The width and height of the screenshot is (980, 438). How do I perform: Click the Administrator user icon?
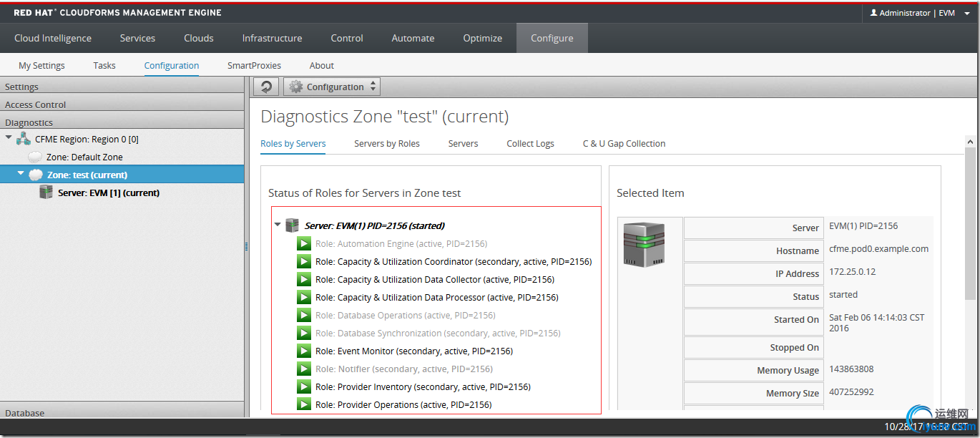873,13
